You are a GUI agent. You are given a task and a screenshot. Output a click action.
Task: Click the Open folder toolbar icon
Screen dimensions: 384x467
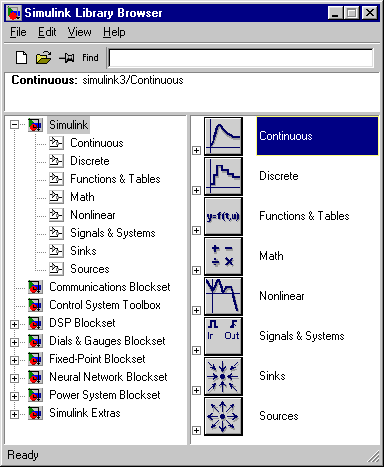click(44, 58)
